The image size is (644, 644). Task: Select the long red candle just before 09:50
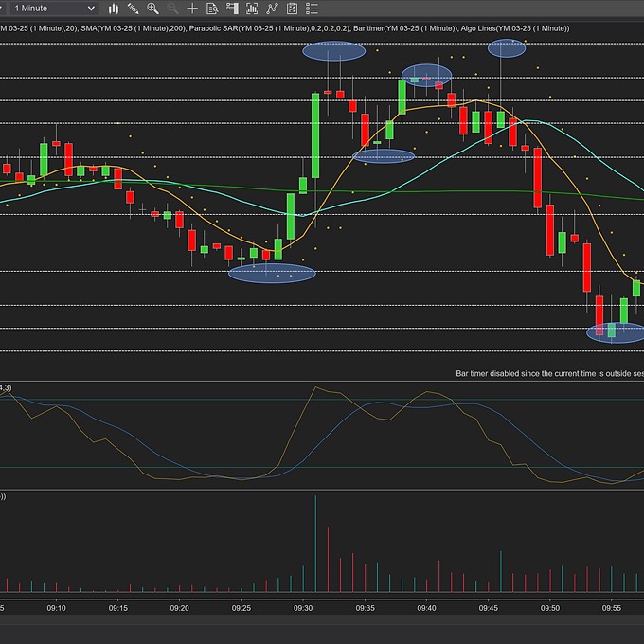(538, 178)
